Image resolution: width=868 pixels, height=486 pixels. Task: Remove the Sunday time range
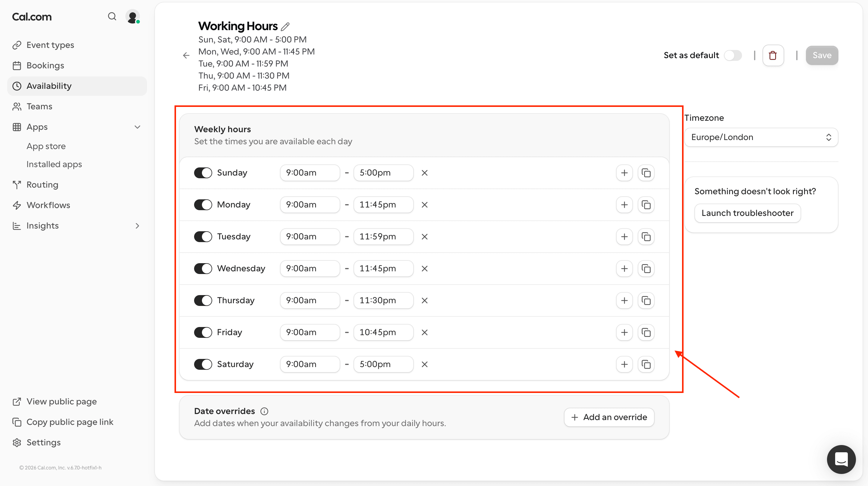click(424, 173)
